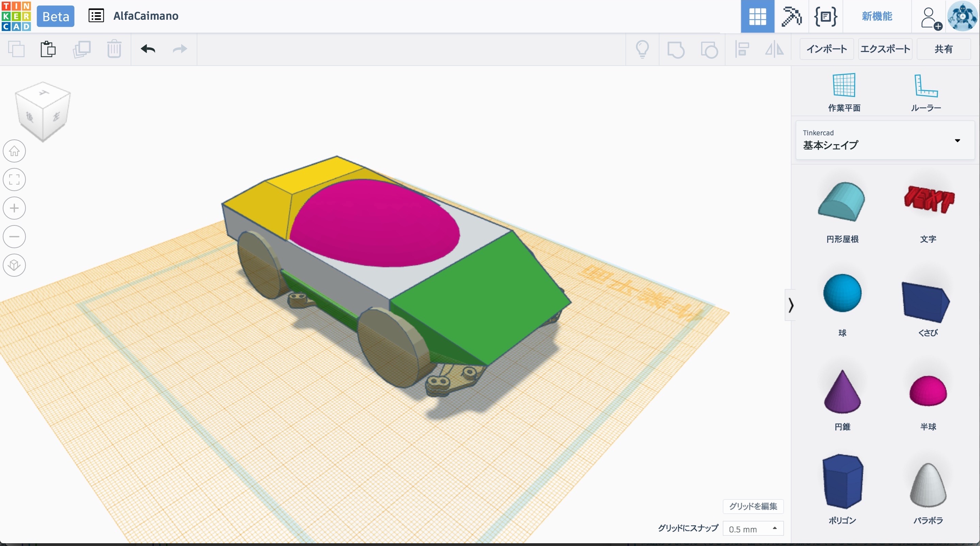The width and height of the screenshot is (980, 546).
Task: Toggle the show all lightbulb icon
Action: (x=642, y=49)
